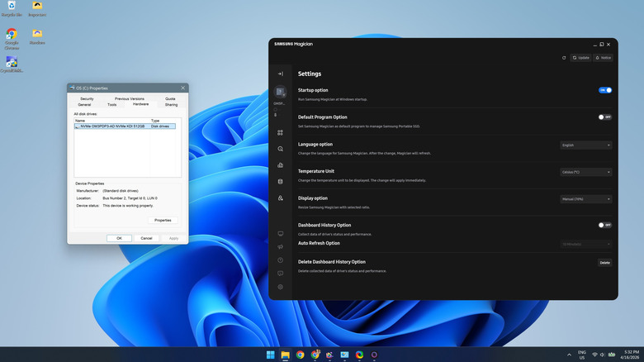Show hidden system tray icons
This screenshot has width=644, height=362.
point(569,355)
